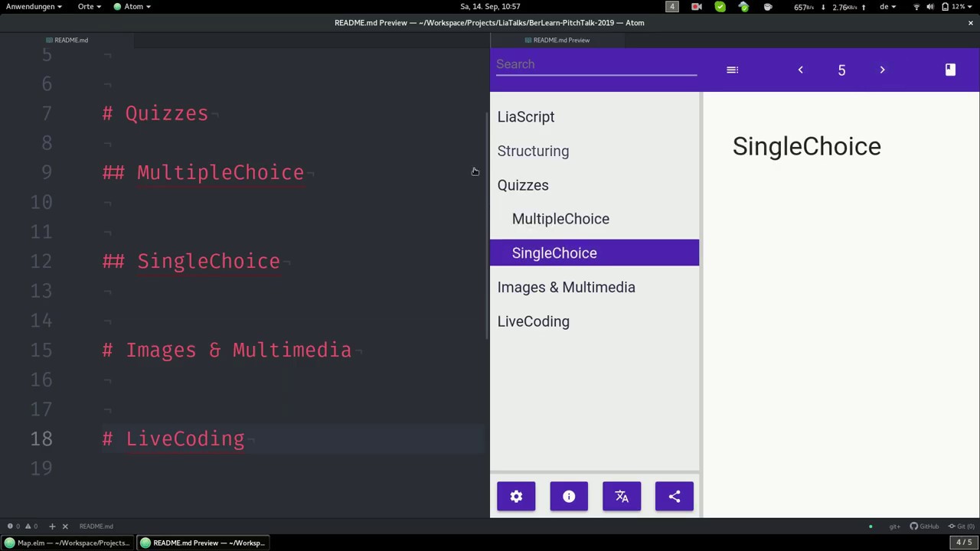
Task: Click the coffee cup caffeine tray icon
Action: (x=768, y=6)
